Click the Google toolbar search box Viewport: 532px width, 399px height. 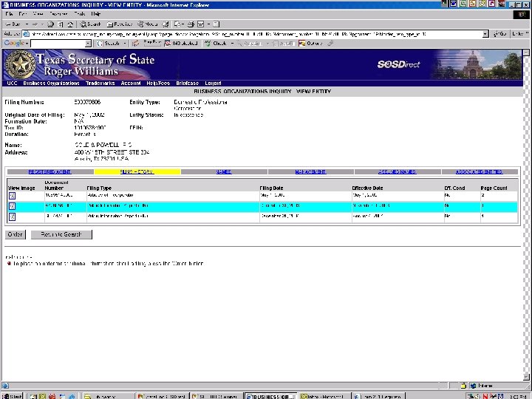58,44
